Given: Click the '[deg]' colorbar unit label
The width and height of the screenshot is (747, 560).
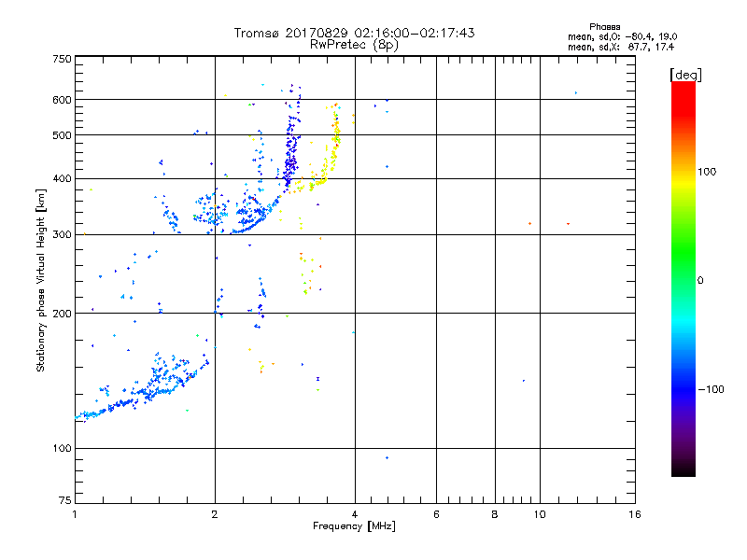Looking at the screenshot, I should (685, 75).
